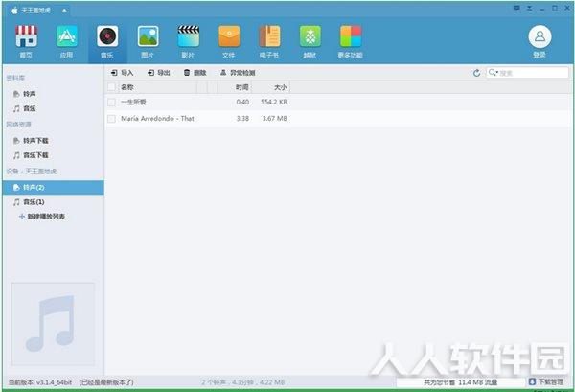The height and width of the screenshot is (392, 575).
Task: Click the 0:40 duration cell
Action: coord(242,102)
